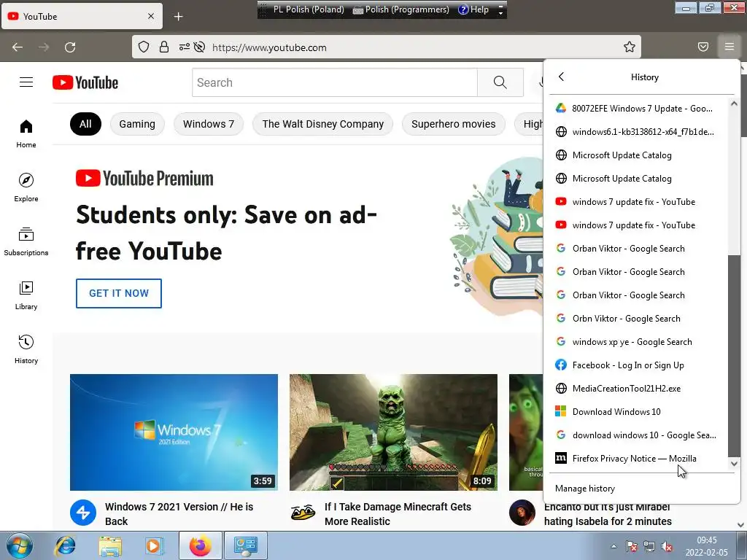Click Manage history in the panel
This screenshot has height=560, width=747.
tap(585, 488)
